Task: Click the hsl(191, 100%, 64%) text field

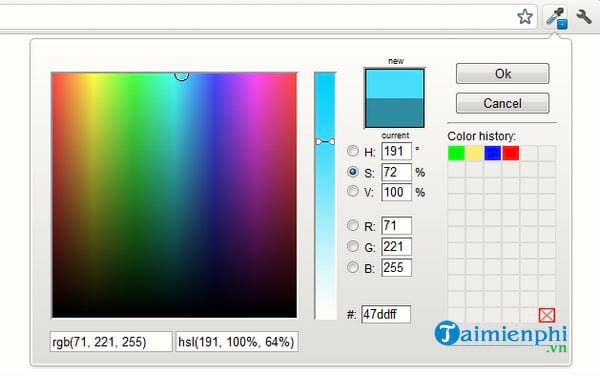Action: click(x=237, y=341)
